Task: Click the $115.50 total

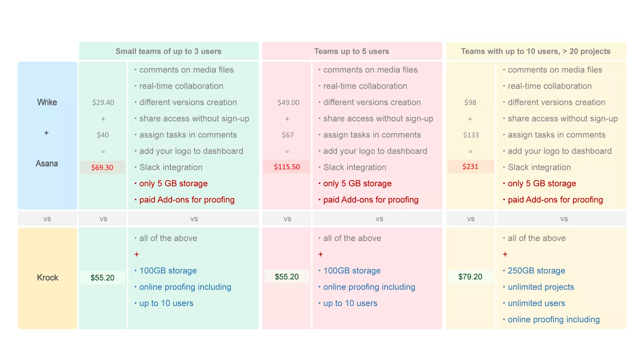Action: pos(287,167)
